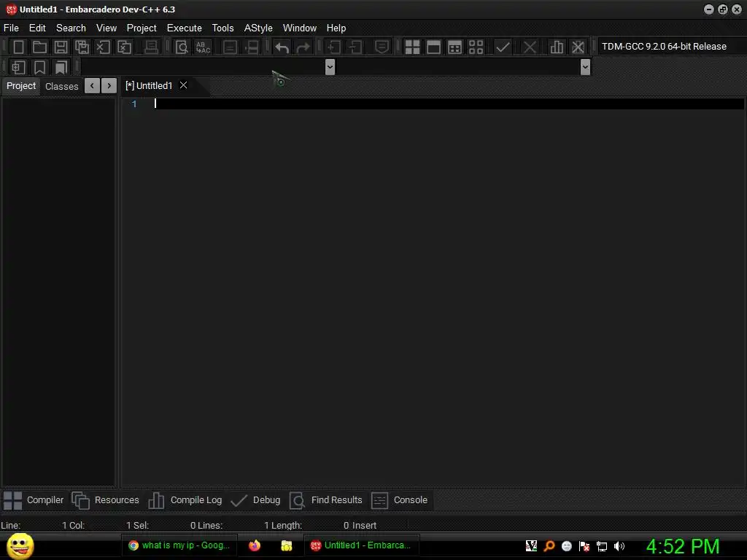
Task: Save the current file using floppy icon
Action: tap(61, 47)
